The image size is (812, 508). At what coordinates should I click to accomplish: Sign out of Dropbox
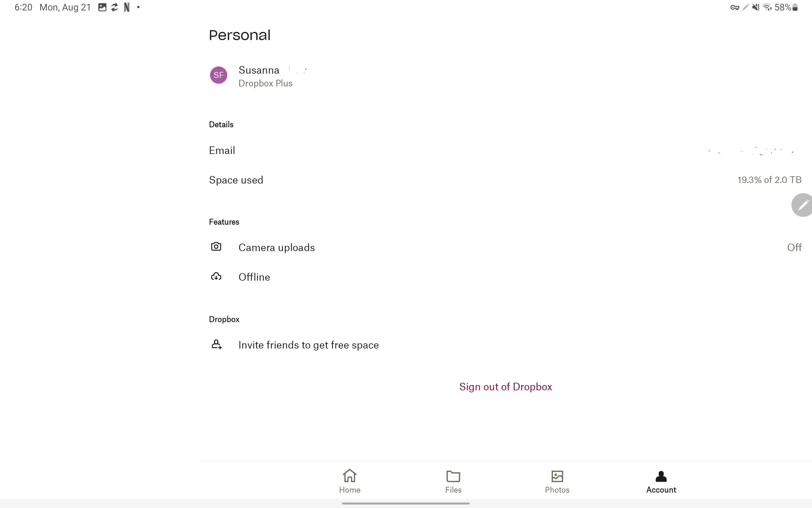(x=505, y=387)
